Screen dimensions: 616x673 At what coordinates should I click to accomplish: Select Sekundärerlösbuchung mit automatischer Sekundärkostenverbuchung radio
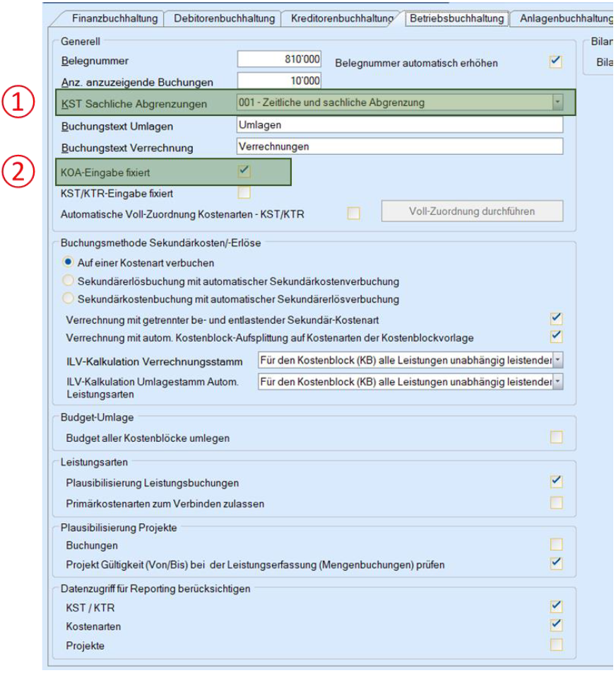tap(68, 281)
